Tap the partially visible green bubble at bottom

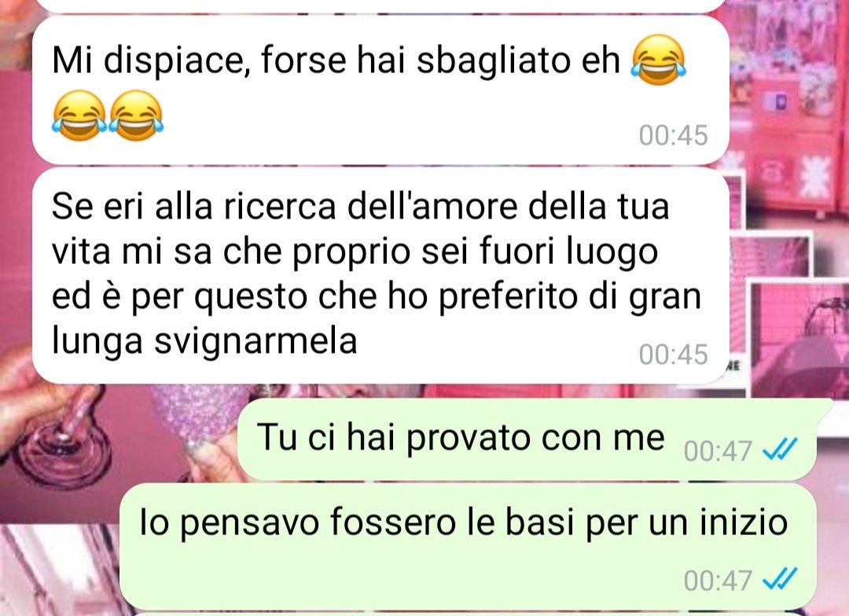coord(468,614)
